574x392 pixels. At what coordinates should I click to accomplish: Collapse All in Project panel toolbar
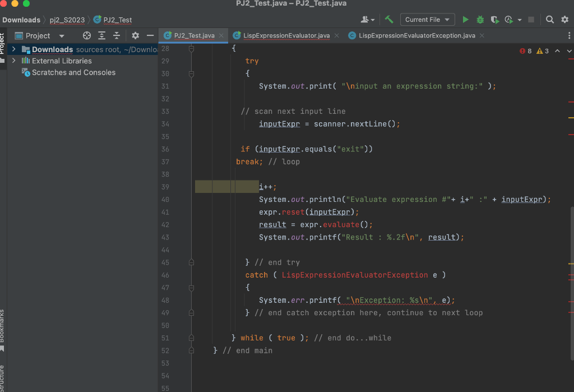click(117, 35)
